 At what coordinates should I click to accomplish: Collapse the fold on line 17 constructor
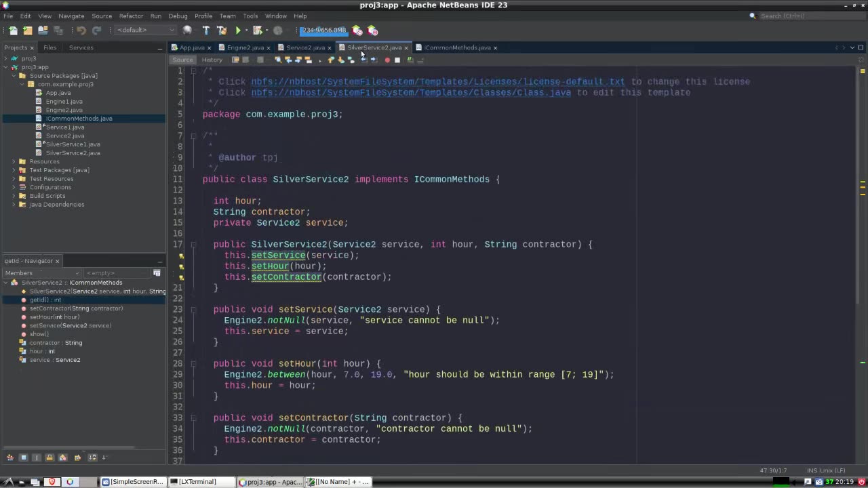pyautogui.click(x=193, y=245)
